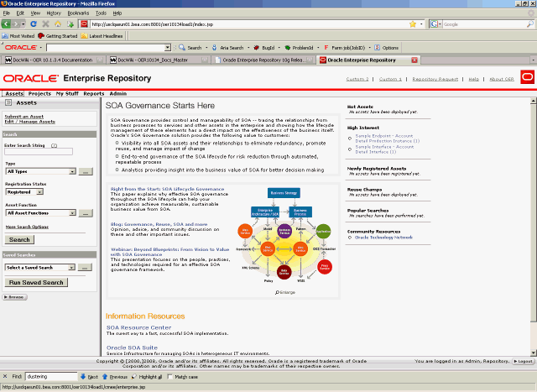Click the Find bar text field
Screen dimensions: 537x392
[x=51, y=377]
